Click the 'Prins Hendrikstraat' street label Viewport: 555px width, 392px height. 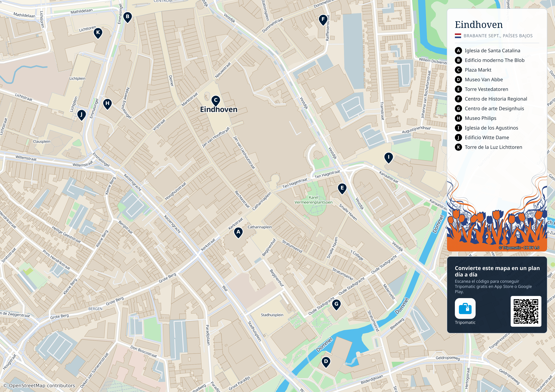click(x=56, y=260)
